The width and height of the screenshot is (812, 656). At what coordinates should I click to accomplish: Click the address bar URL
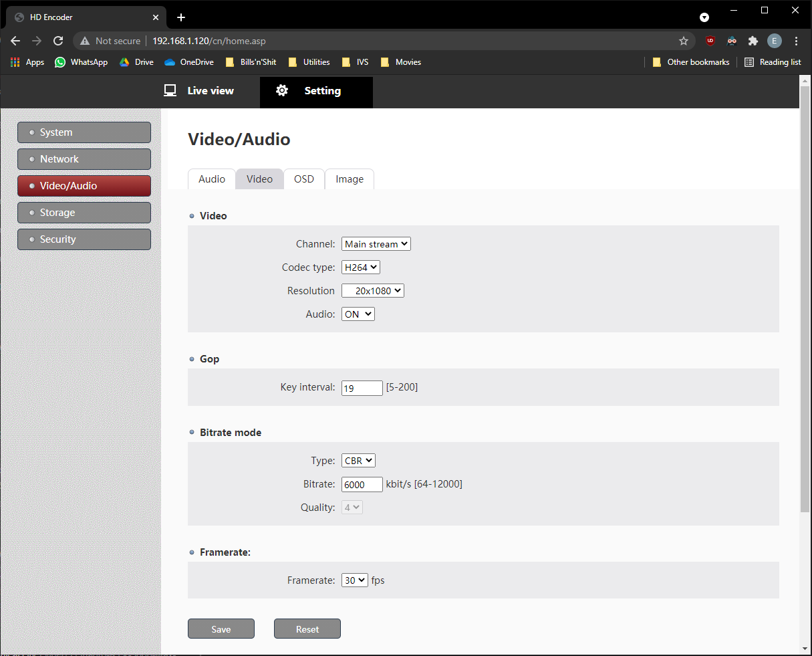(x=209, y=41)
